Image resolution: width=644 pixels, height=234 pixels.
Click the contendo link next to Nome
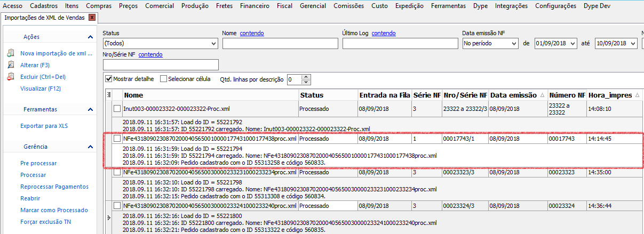(252, 33)
